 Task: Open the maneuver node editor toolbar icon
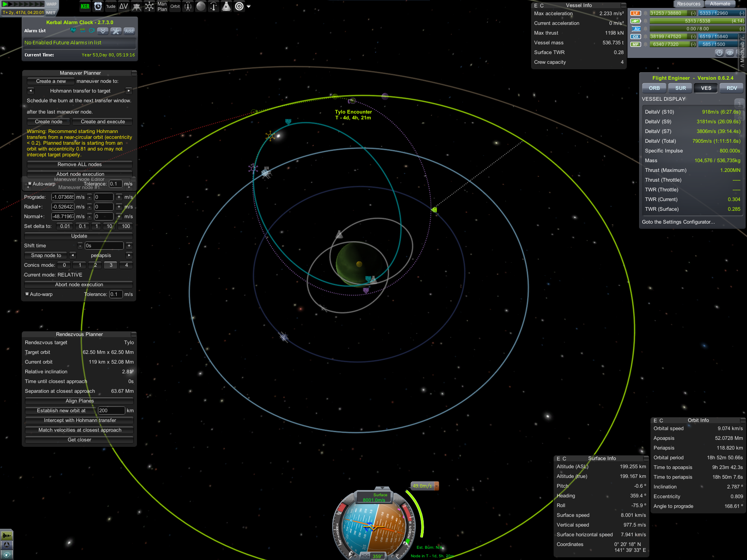pos(149,6)
